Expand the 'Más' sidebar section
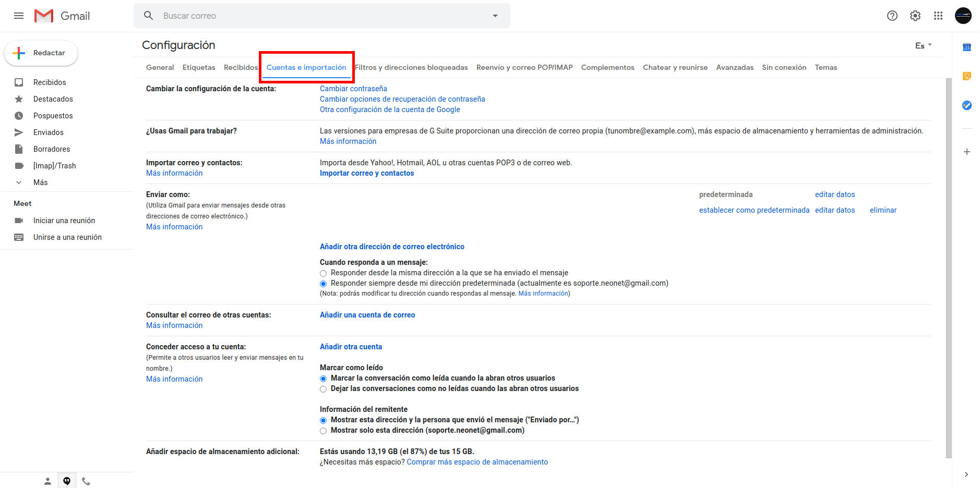This screenshot has height=488, width=980. coord(40,182)
